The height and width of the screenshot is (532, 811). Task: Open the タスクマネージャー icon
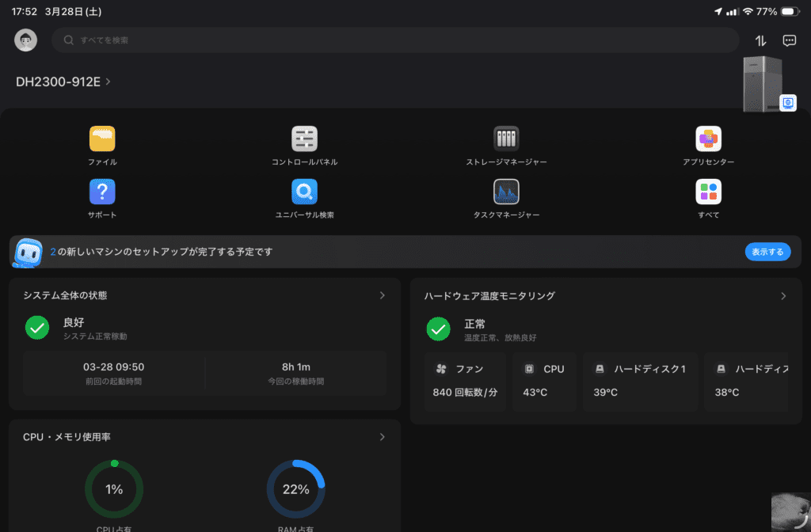coord(506,192)
